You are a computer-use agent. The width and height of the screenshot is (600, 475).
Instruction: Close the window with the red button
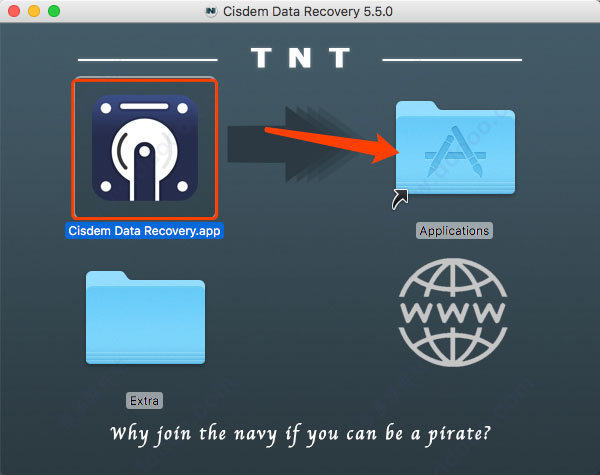point(14,11)
